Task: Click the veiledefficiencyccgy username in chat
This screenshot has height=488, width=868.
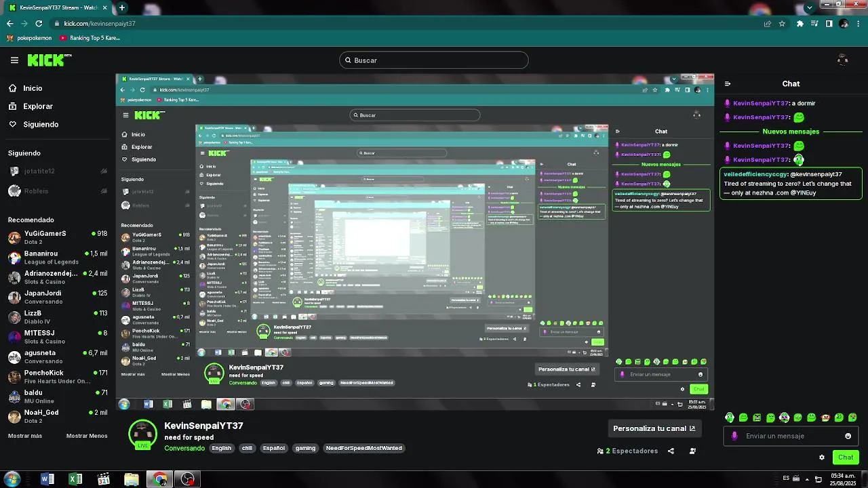Action: pyautogui.click(x=755, y=174)
